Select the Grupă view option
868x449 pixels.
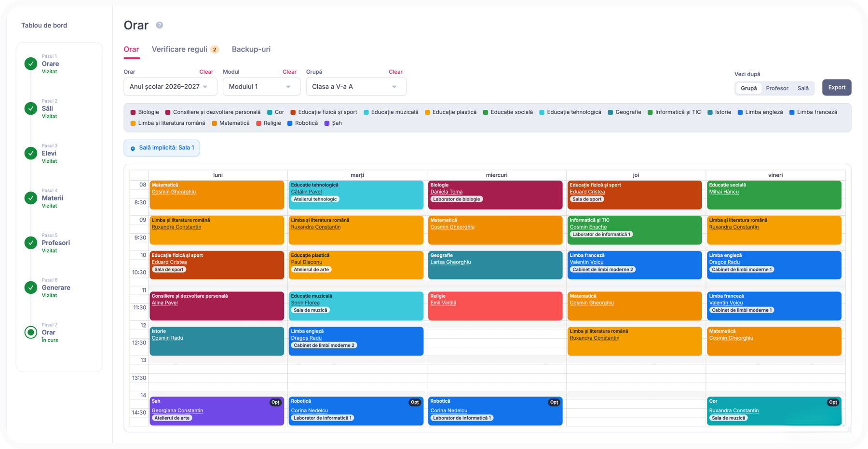click(749, 88)
